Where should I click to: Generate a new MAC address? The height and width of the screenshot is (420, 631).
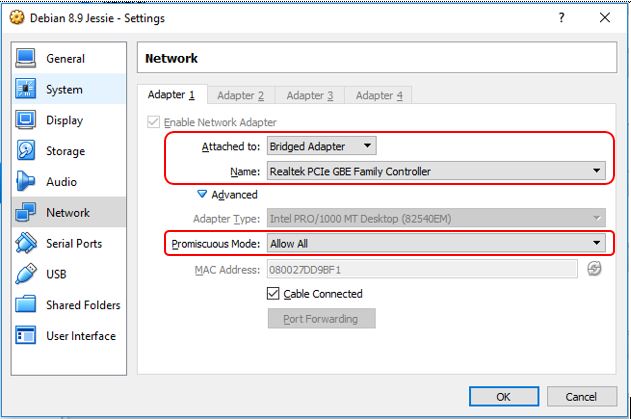[x=595, y=268]
